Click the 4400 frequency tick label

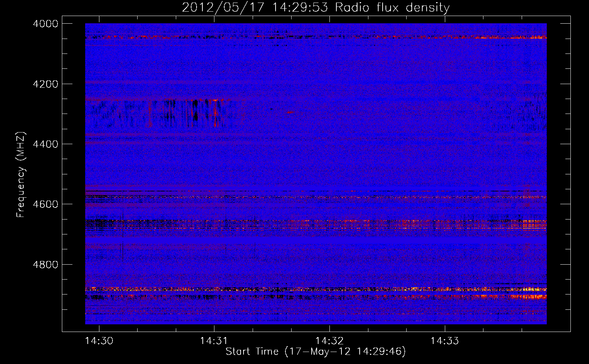[46, 144]
